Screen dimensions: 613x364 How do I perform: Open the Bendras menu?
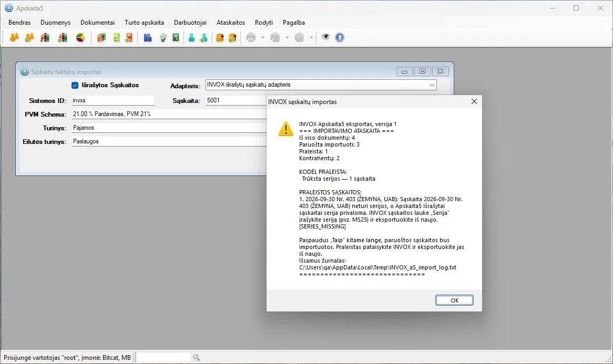click(19, 23)
